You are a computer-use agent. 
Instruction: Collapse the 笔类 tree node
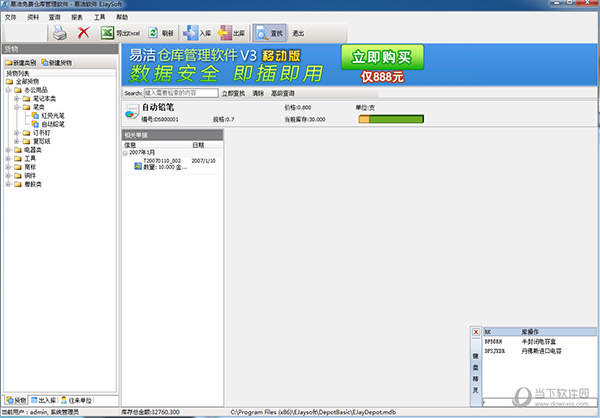pyautogui.click(x=16, y=107)
